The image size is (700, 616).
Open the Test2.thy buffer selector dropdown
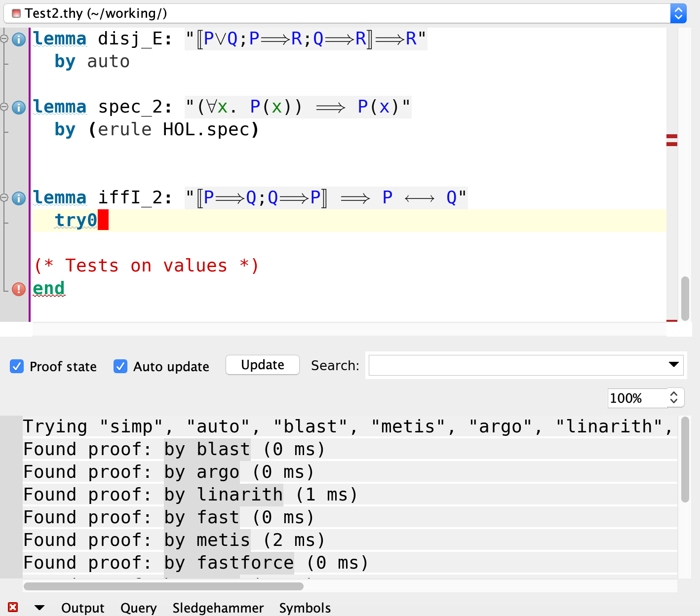click(678, 13)
